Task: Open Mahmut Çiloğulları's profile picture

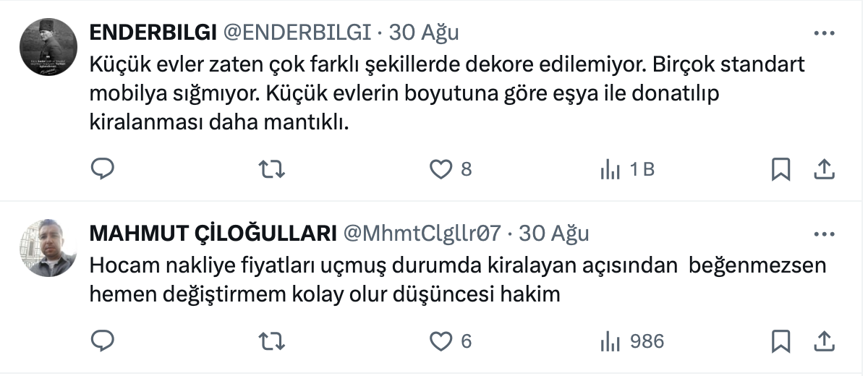Action: (x=48, y=247)
